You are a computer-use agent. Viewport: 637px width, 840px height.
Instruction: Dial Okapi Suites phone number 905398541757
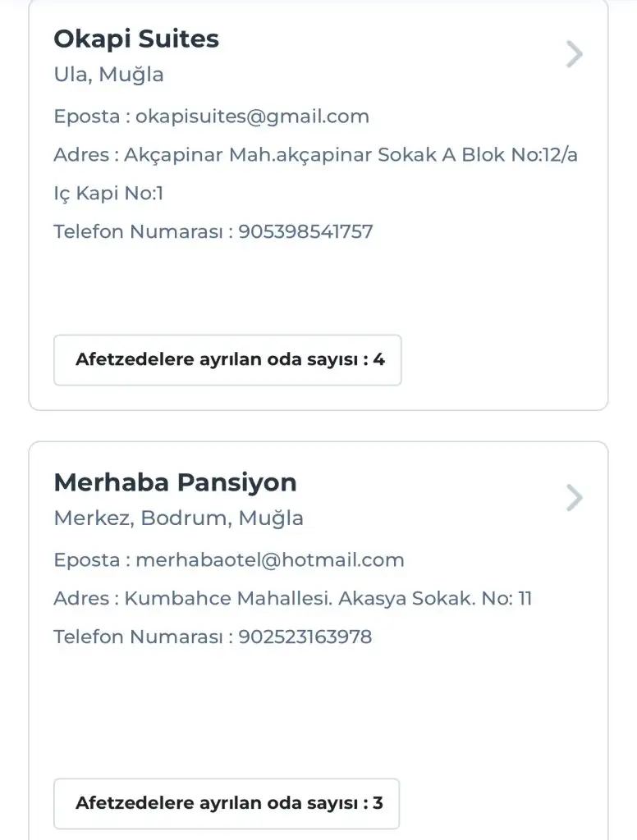pos(305,231)
